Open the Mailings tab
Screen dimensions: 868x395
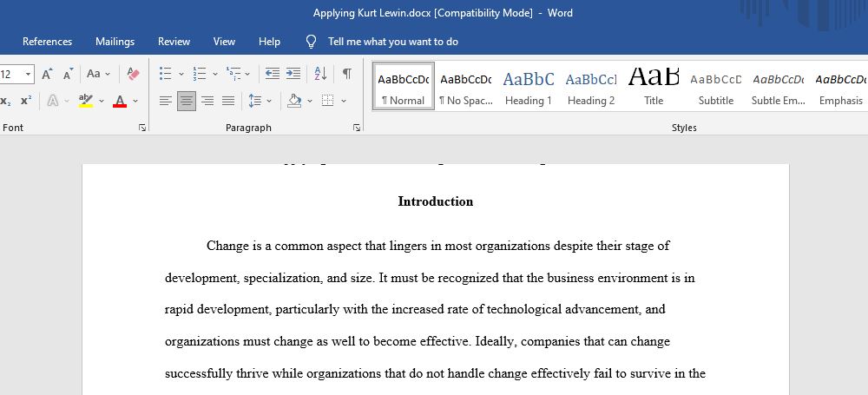115,42
